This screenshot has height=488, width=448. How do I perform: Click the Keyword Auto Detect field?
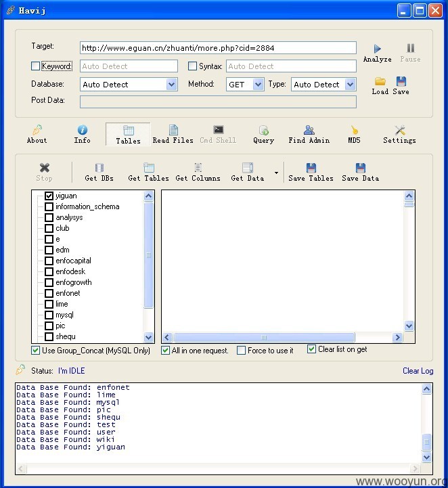[129, 66]
